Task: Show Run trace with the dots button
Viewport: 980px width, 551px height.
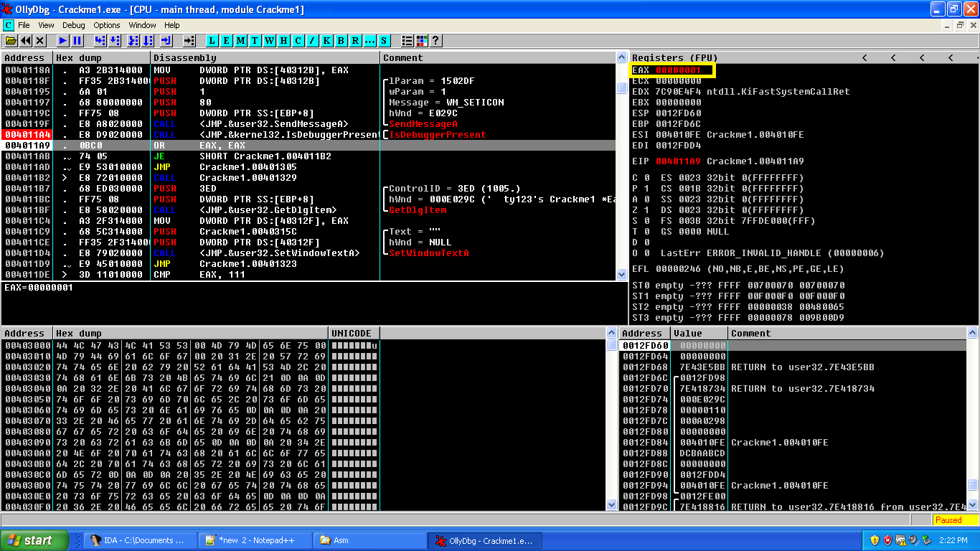Action: (x=370, y=41)
